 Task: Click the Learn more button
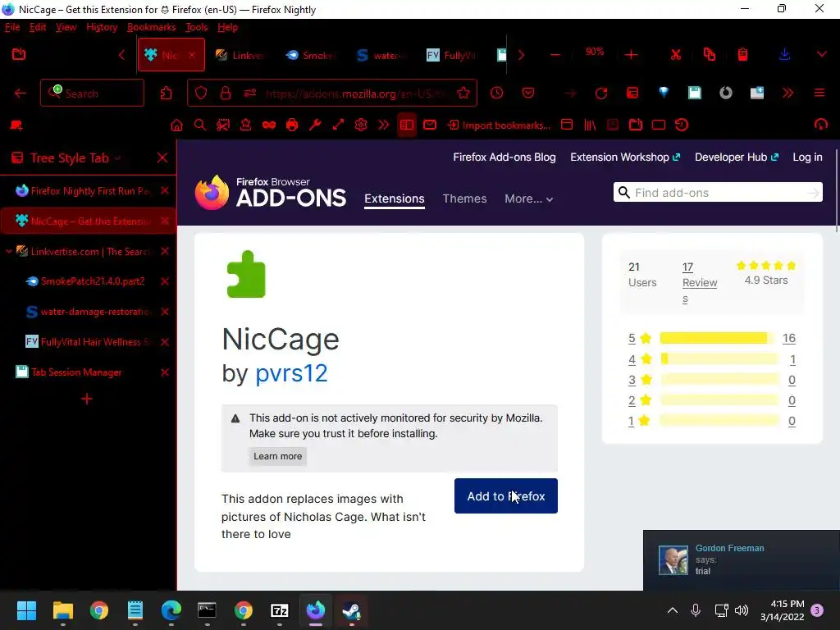(277, 456)
